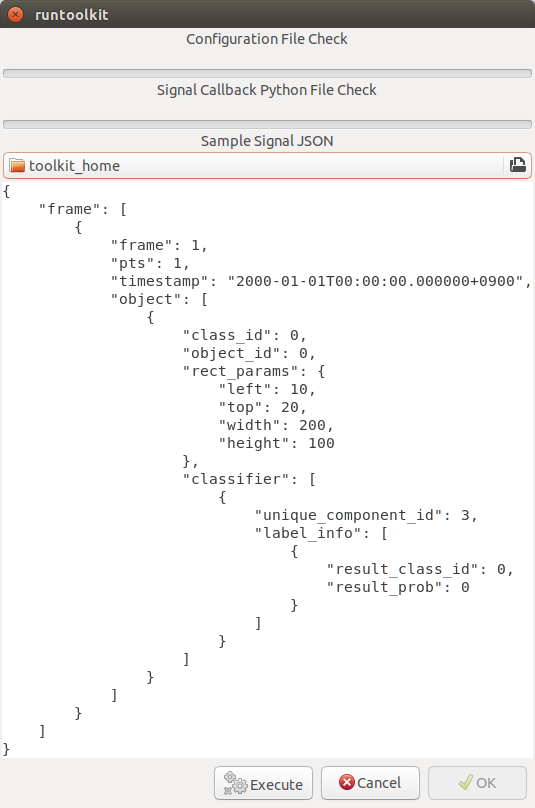Click the "top": 20 line
The width and height of the screenshot is (535, 808).
tap(263, 408)
